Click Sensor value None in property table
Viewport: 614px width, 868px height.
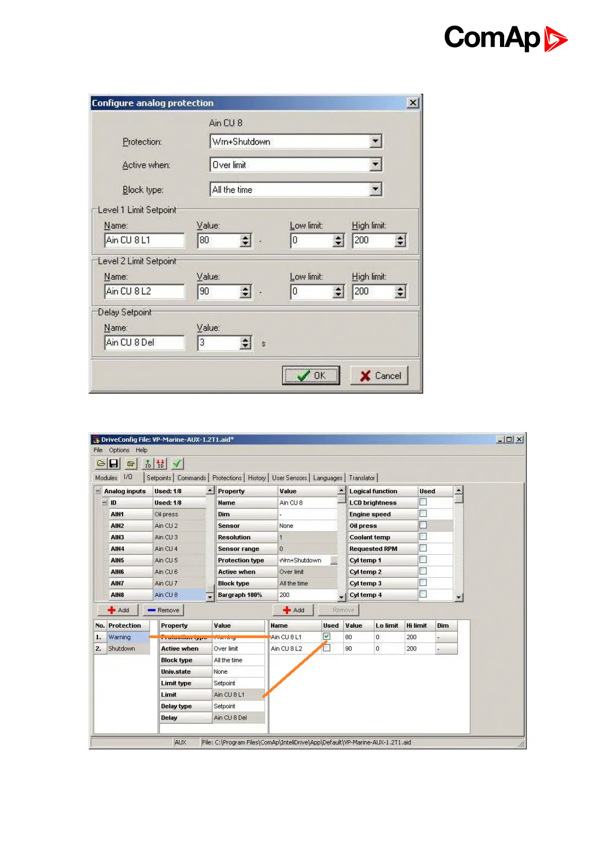(x=307, y=526)
